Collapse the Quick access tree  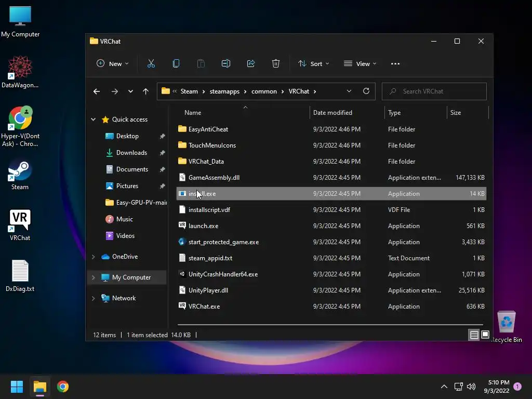tap(94, 119)
